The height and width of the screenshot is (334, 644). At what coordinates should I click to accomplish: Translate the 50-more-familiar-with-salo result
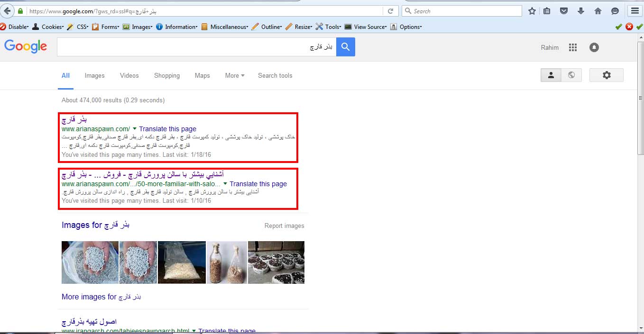point(258,184)
